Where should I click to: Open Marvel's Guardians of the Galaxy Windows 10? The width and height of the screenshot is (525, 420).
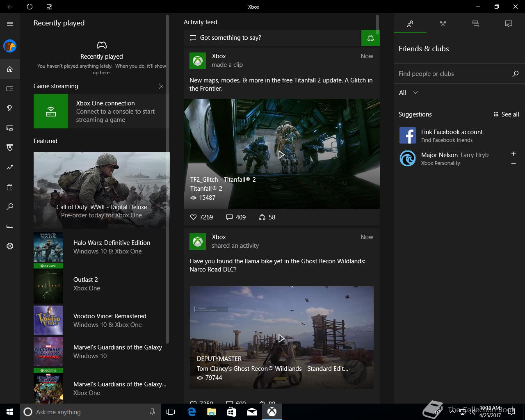pos(101,352)
